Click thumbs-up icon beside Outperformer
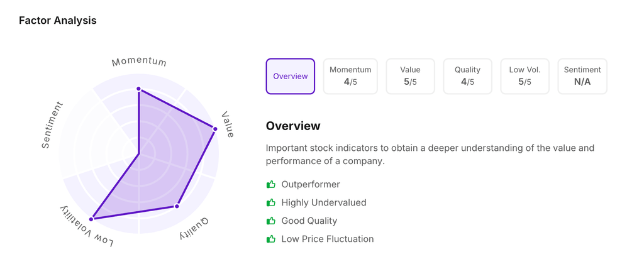Image resolution: width=644 pixels, height=269 pixels. pos(271,185)
